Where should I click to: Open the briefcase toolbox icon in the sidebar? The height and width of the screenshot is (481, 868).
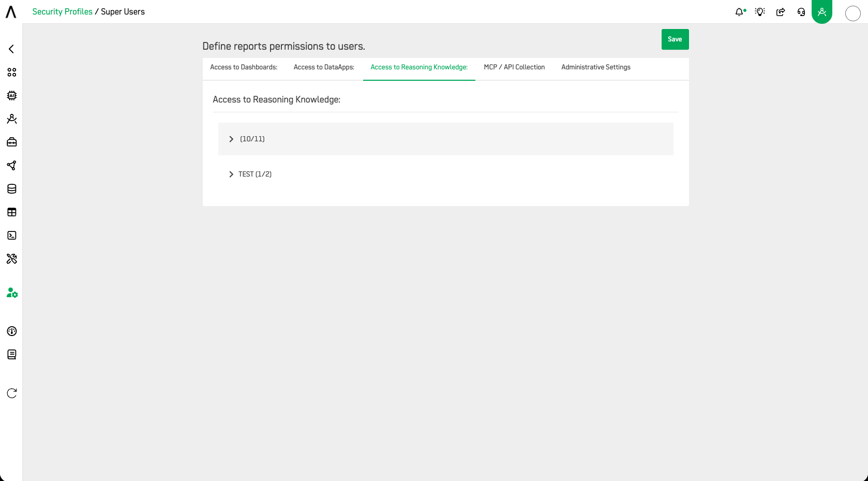point(12,142)
